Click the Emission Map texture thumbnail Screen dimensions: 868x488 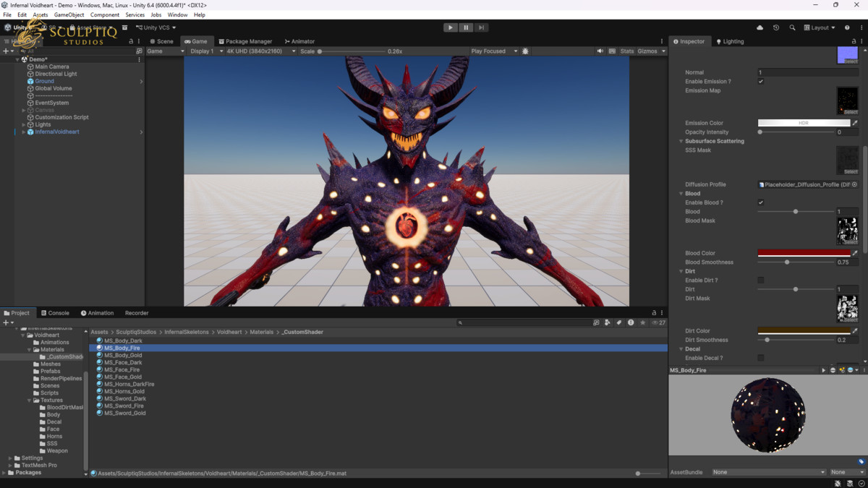(x=847, y=101)
